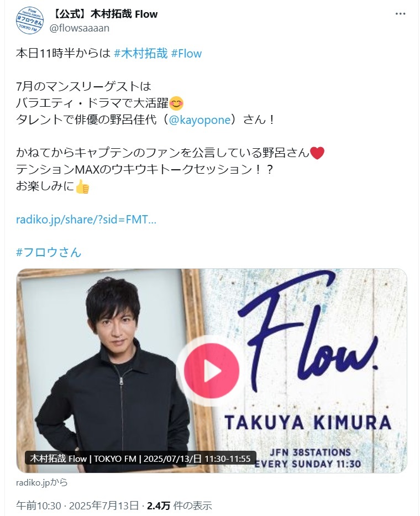Click the Flow profile avatar icon

click(x=30, y=20)
